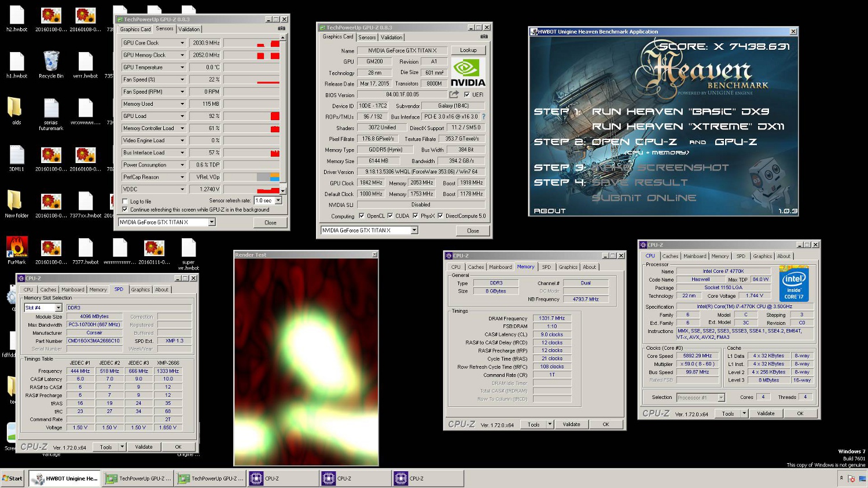This screenshot has height=488, width=868.
Task: Toggle the PhysX checkbox
Action: (415, 216)
